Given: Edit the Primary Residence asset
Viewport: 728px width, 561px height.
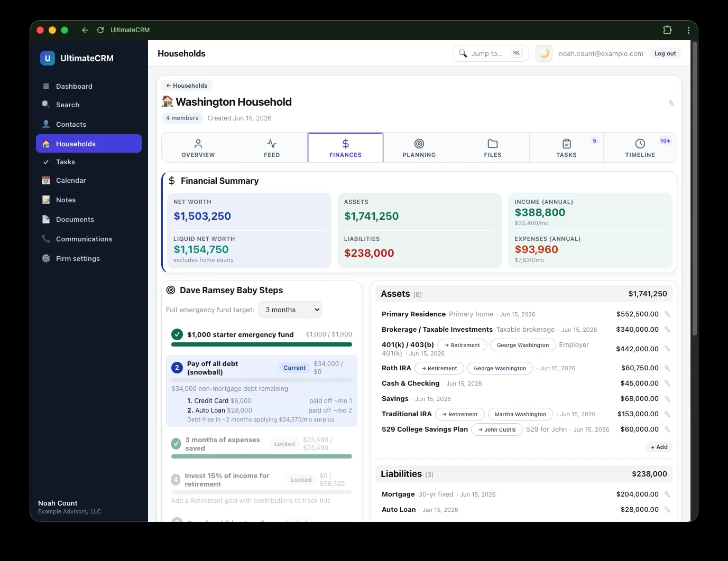Looking at the screenshot, I should click(667, 314).
